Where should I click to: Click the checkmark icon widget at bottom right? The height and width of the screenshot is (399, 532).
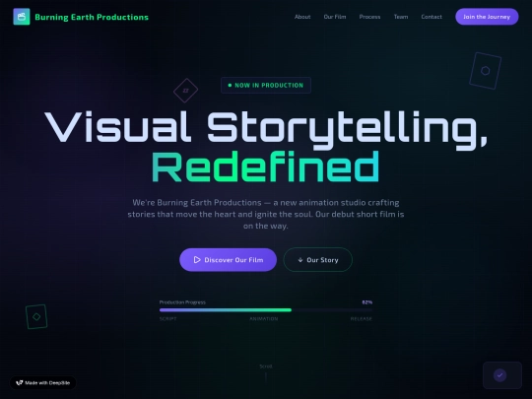point(499,375)
